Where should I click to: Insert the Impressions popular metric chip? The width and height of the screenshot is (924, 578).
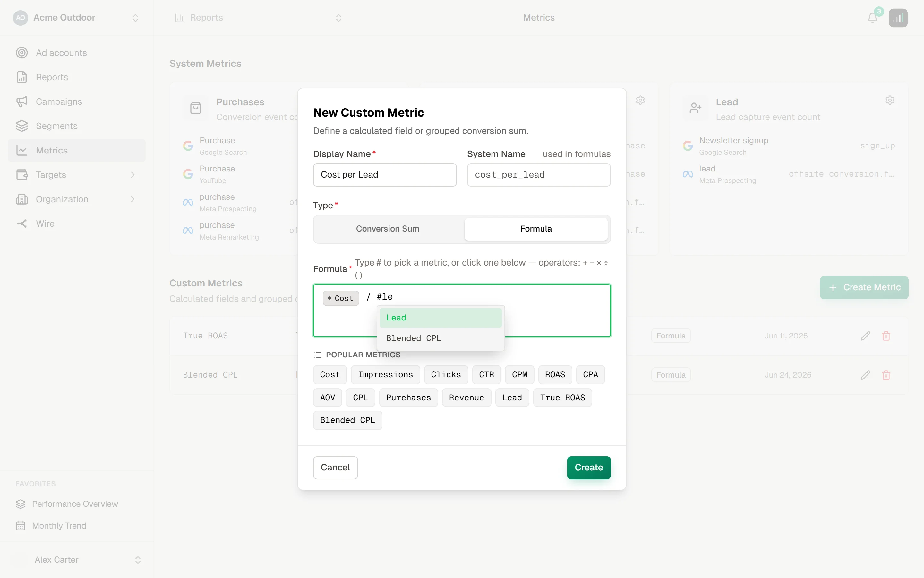[385, 375]
